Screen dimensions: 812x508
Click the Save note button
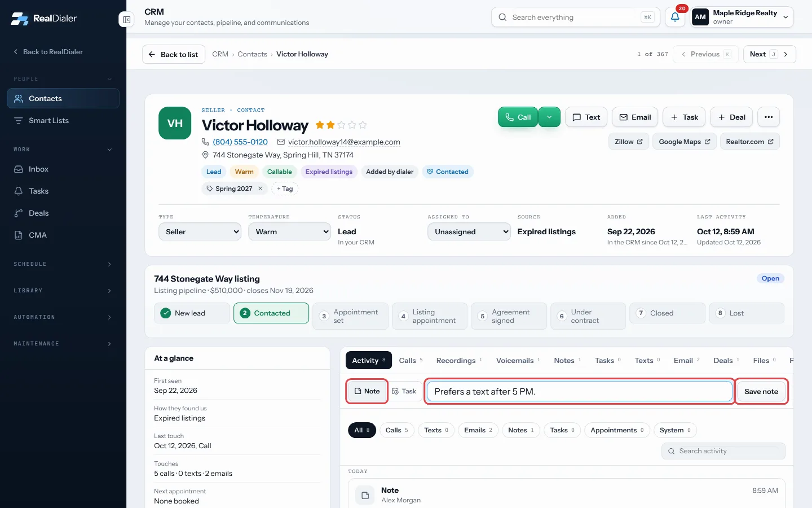point(761,391)
